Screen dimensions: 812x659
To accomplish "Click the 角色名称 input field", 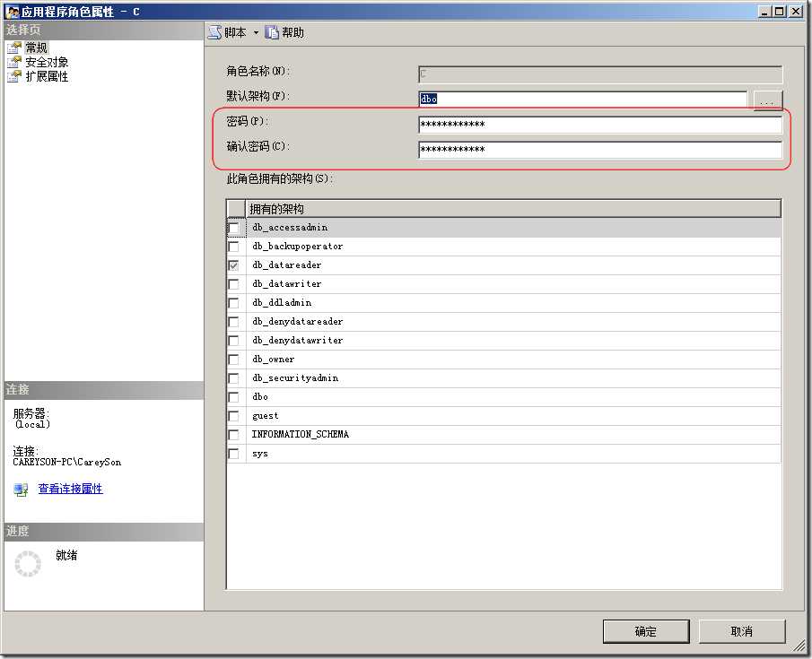I will coord(600,74).
